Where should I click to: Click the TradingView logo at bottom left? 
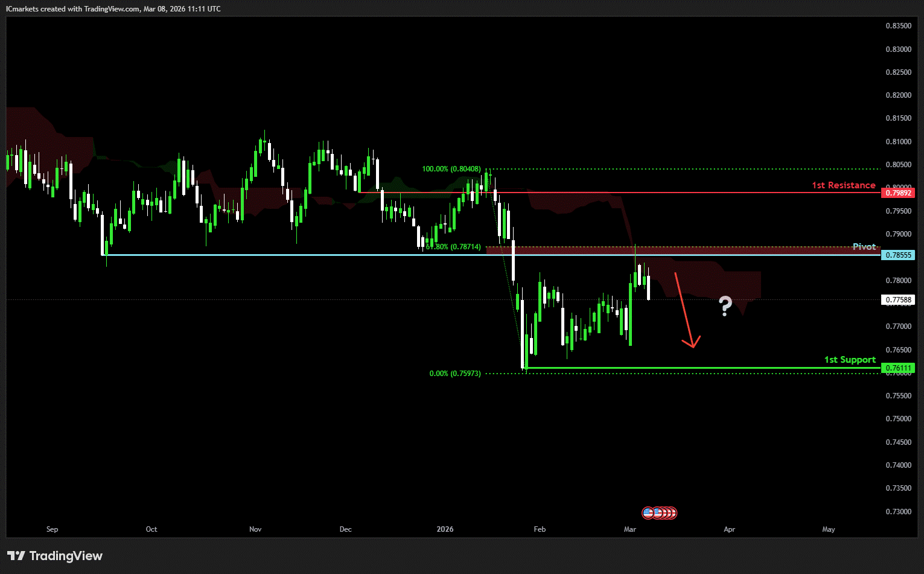pos(55,556)
